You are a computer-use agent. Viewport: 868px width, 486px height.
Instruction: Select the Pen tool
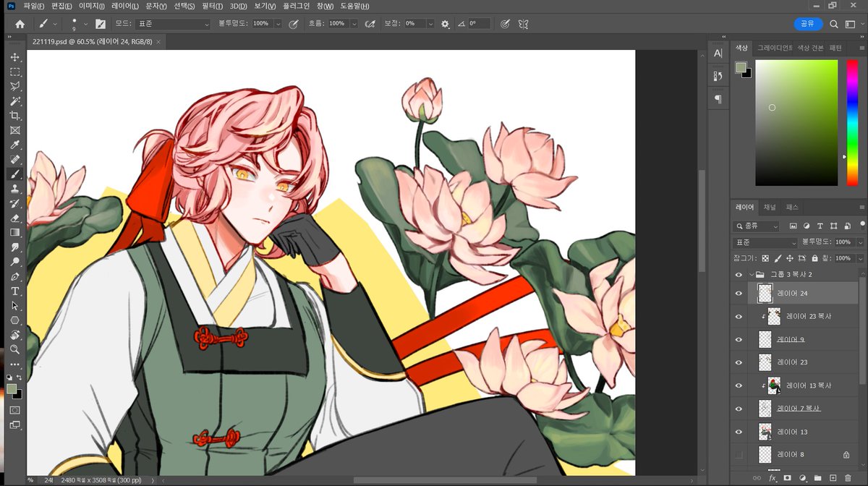[14, 276]
